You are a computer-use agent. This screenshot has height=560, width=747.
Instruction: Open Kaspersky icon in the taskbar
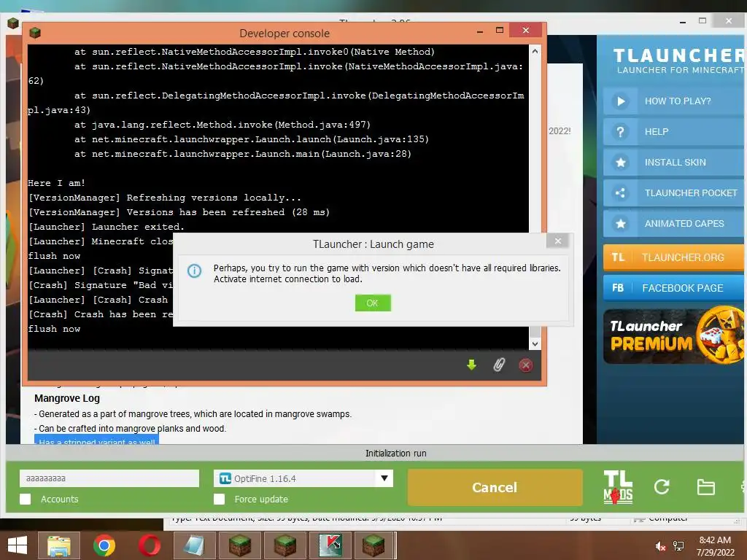tap(330, 545)
